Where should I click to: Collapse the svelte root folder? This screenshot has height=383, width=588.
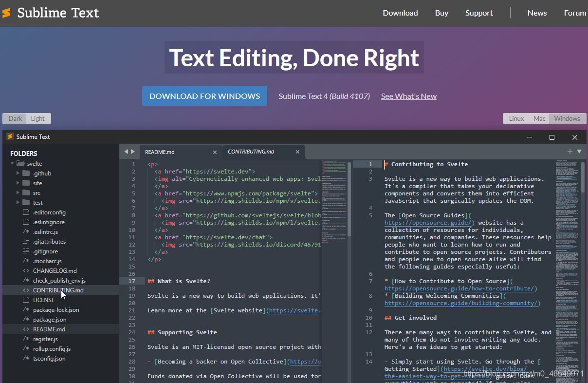pos(12,164)
